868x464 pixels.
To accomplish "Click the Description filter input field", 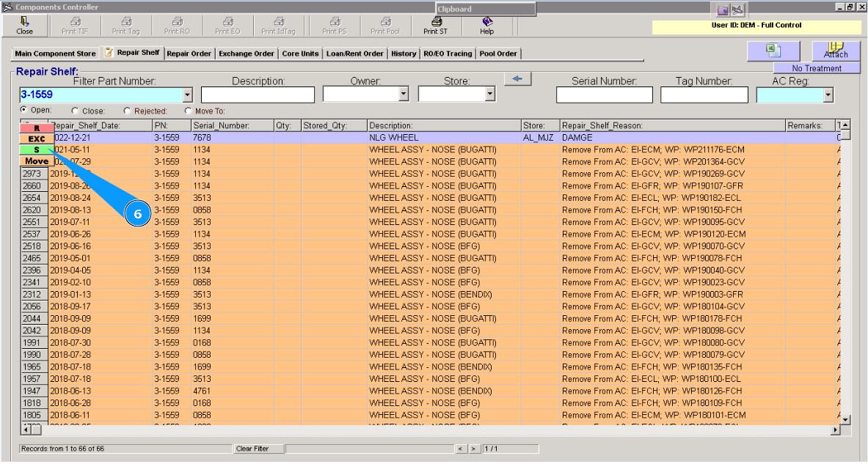I will [258, 95].
